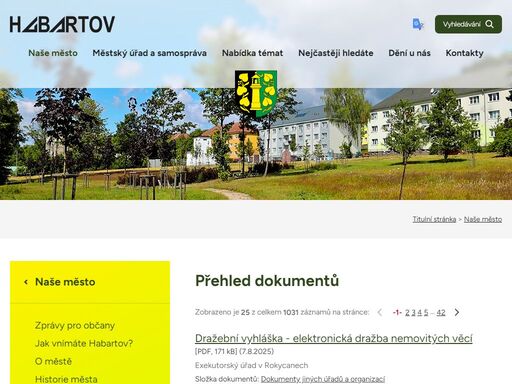The height and width of the screenshot is (384, 512).
Task: Open the Dění u nás menu
Action: pyautogui.click(x=409, y=53)
